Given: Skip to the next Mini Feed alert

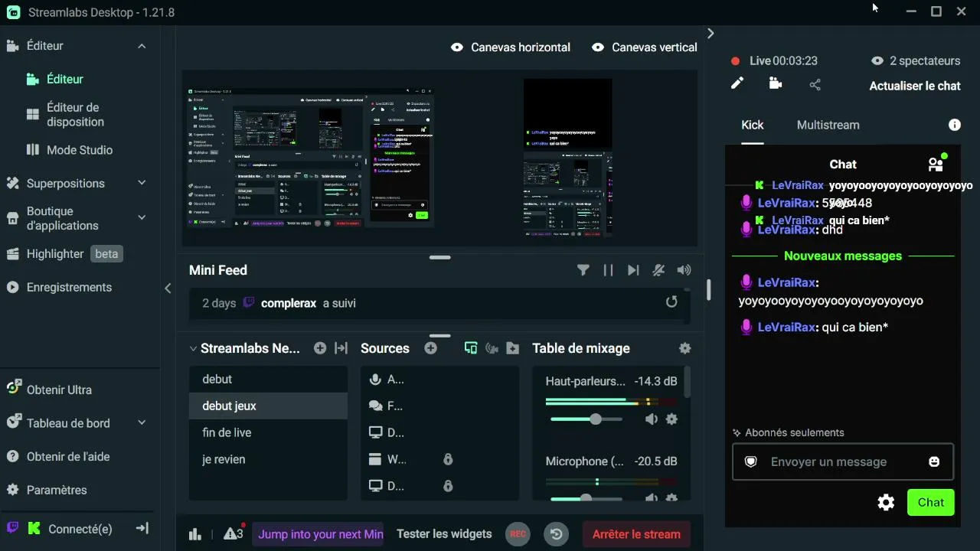Looking at the screenshot, I should coord(633,270).
